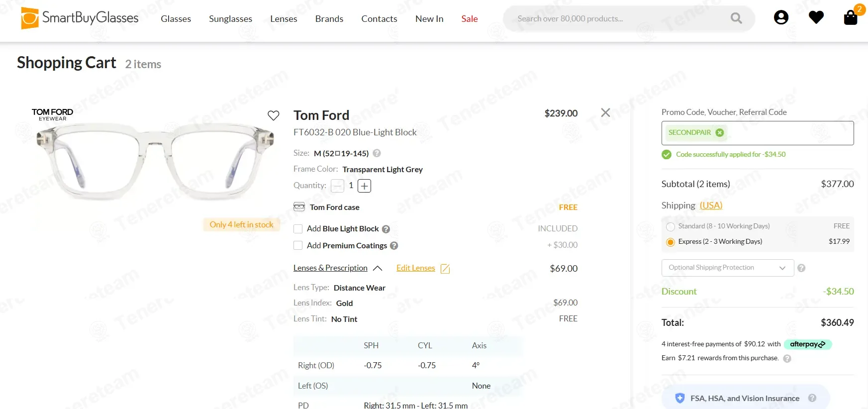Select Standard shipping option
Screen dimensions: 868x409
click(x=671, y=226)
